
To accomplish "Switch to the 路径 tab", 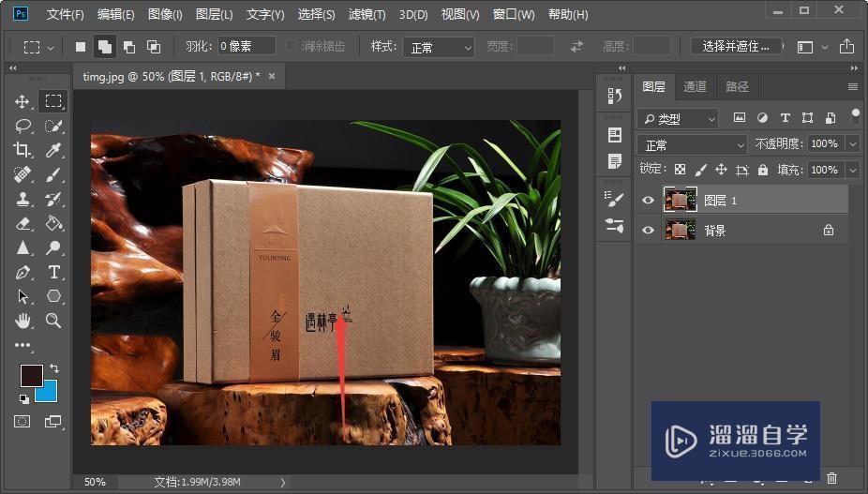I will coord(737,86).
